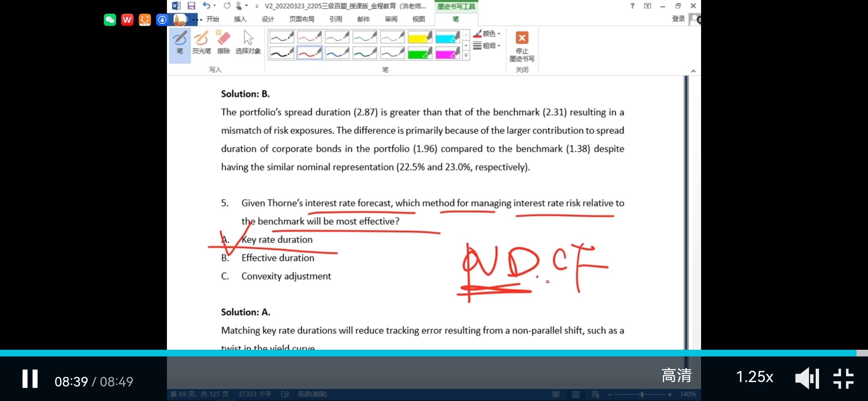Viewport: 868px width, 401px height.
Task: Move the pen gallery down one row
Action: pyautogui.click(x=466, y=45)
